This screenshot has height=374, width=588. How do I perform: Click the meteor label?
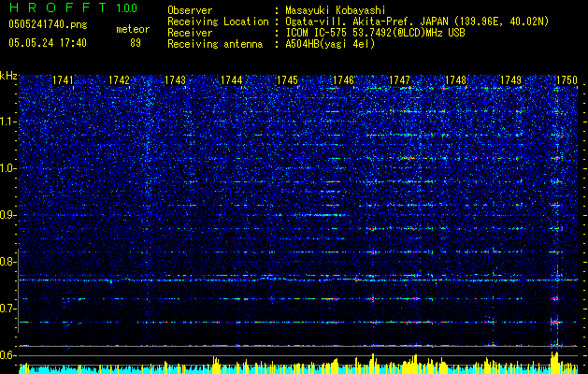pos(133,29)
